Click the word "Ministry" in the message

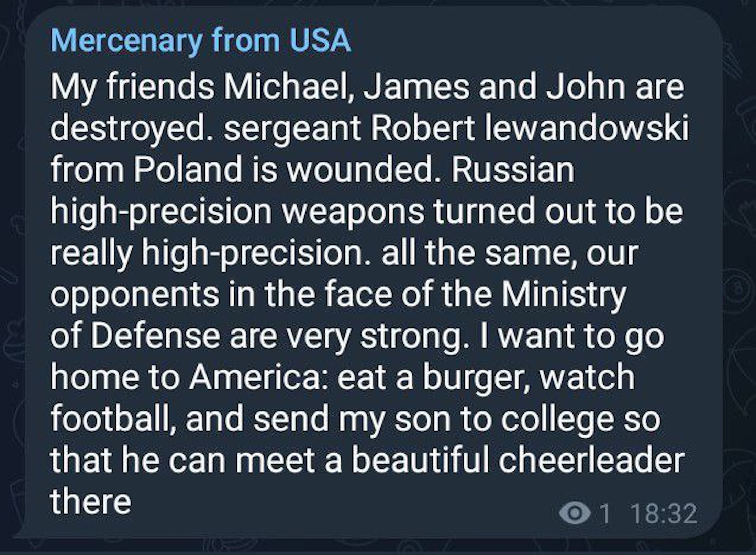point(564,294)
